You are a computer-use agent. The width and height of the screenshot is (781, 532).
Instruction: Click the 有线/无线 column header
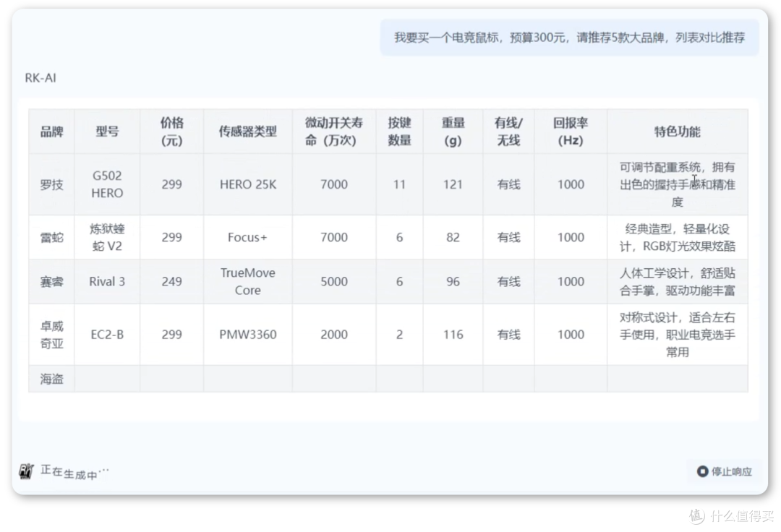(508, 132)
